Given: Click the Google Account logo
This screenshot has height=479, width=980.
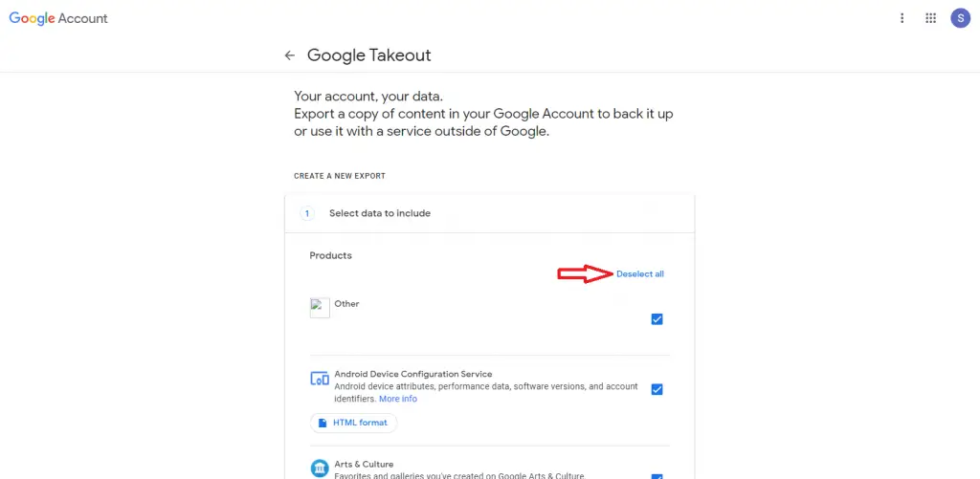Looking at the screenshot, I should tap(58, 18).
